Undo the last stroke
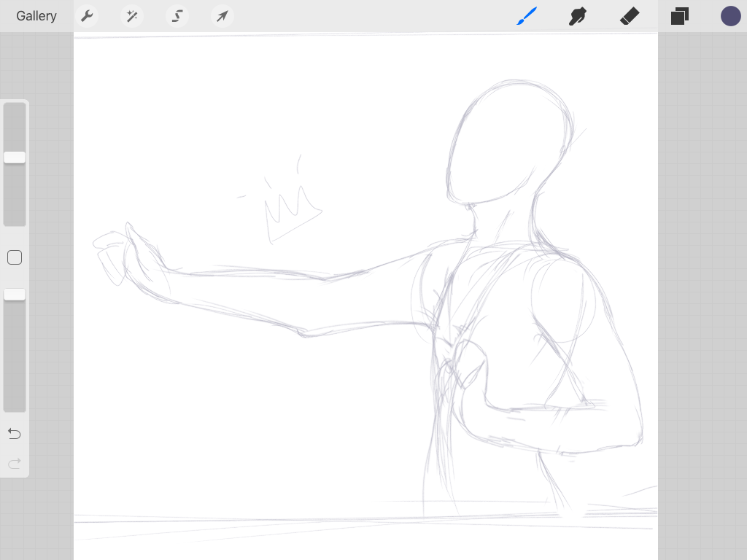 tap(15, 434)
